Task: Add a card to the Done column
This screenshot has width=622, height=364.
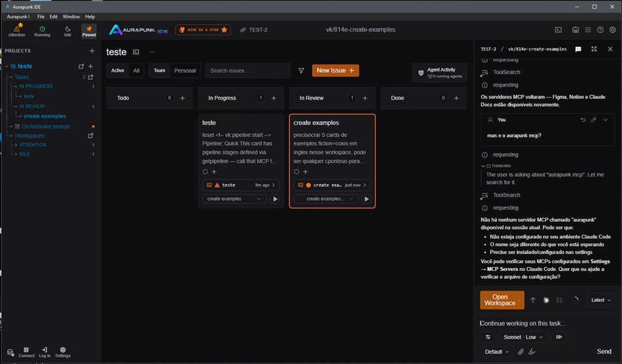Action: [x=456, y=98]
